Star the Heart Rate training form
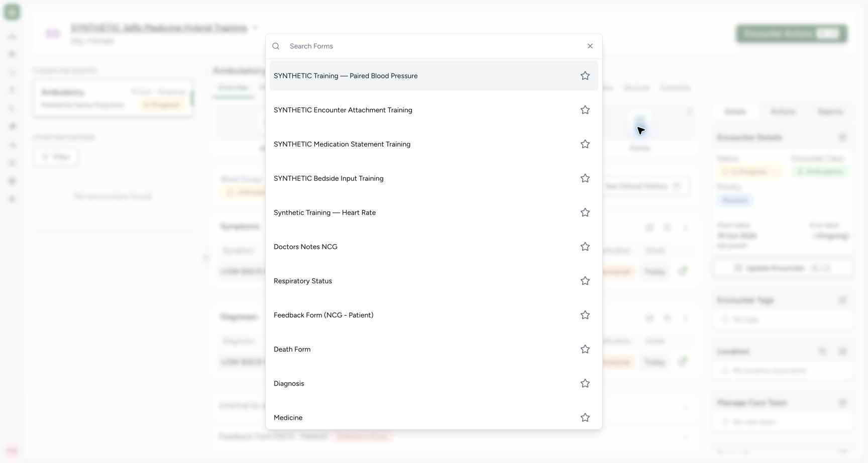Image resolution: width=868 pixels, height=463 pixels. pyautogui.click(x=585, y=213)
